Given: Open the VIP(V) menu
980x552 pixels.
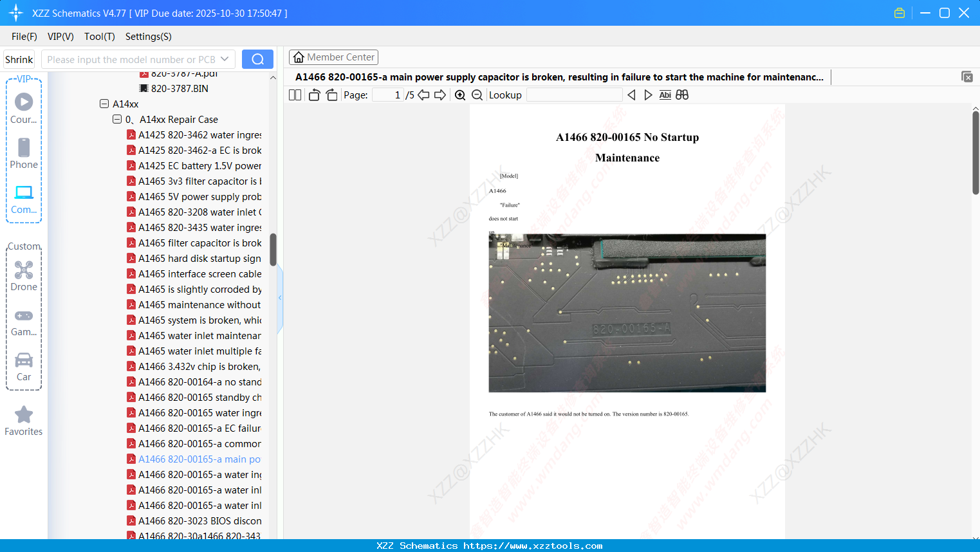Looking at the screenshot, I should pos(60,37).
